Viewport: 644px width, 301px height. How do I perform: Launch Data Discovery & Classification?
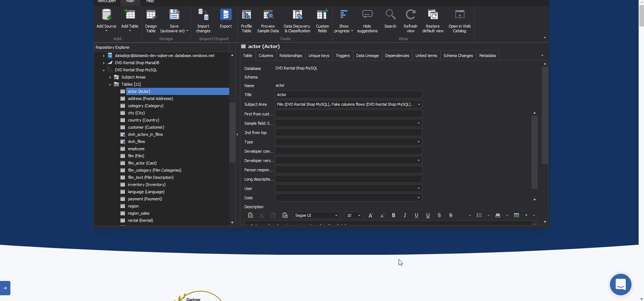297,15
